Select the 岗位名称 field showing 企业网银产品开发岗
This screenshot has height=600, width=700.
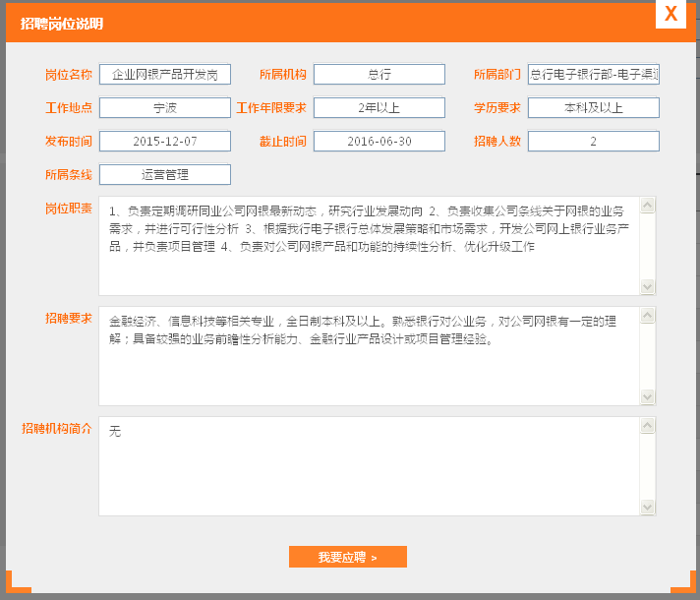pos(165,75)
